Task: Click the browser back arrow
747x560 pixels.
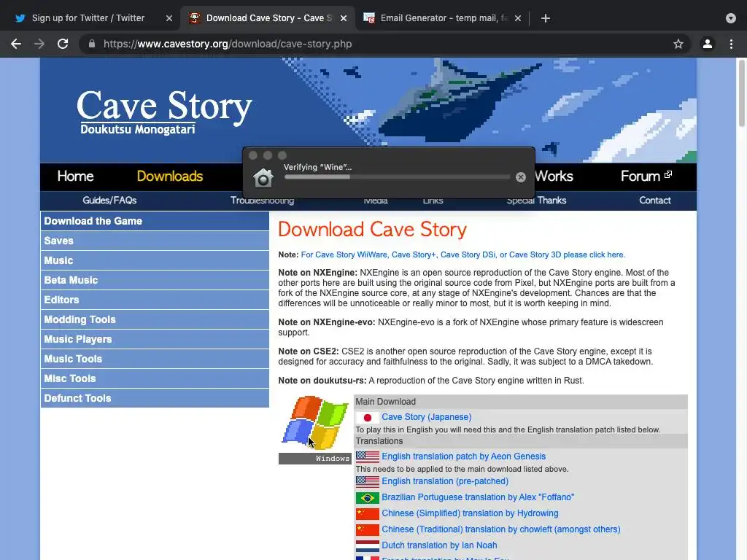Action: [16, 44]
